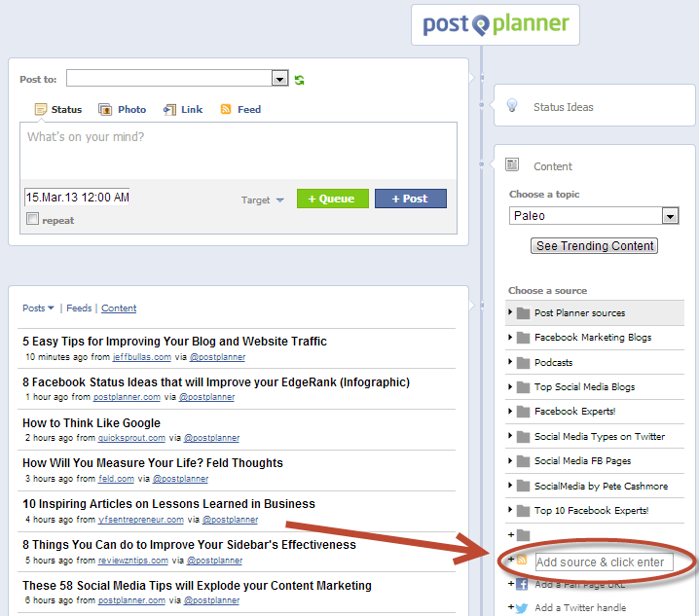Open 10 Inspiring Articles on Lessons Learned

(x=168, y=504)
